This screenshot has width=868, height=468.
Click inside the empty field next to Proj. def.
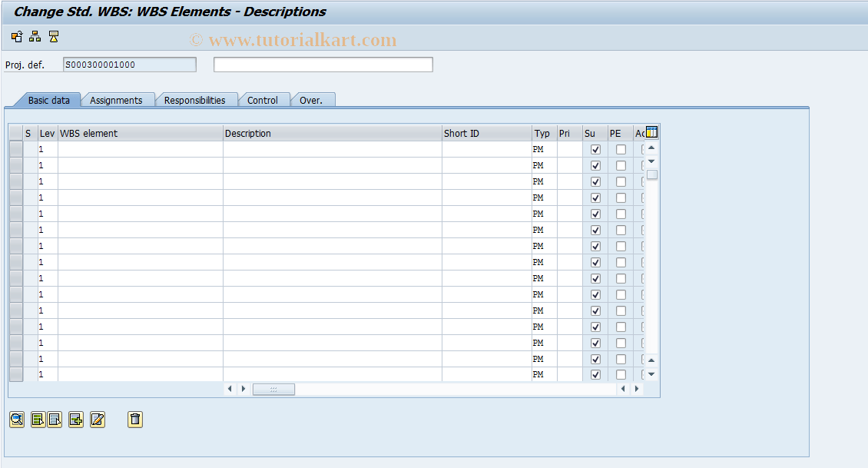(x=323, y=64)
